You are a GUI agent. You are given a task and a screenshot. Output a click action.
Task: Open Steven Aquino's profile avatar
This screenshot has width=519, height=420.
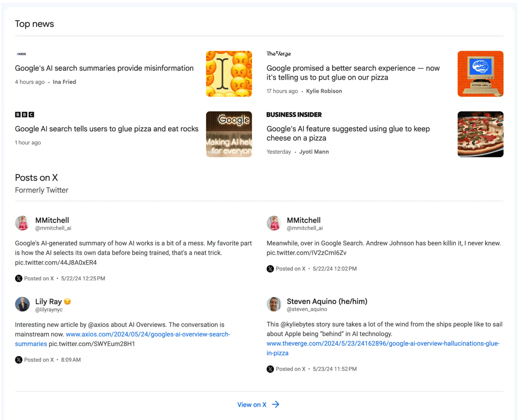(274, 304)
